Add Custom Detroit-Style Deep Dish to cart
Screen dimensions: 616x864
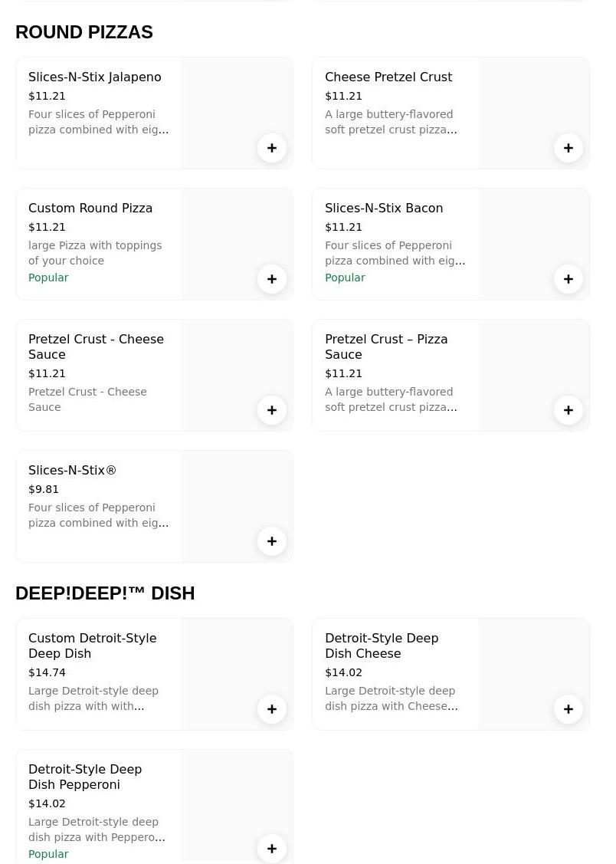pos(272,709)
